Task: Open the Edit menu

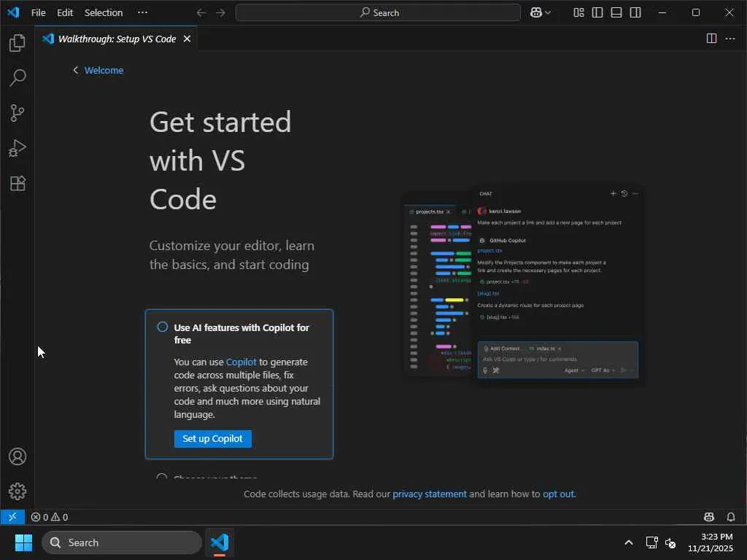Action: tap(65, 13)
